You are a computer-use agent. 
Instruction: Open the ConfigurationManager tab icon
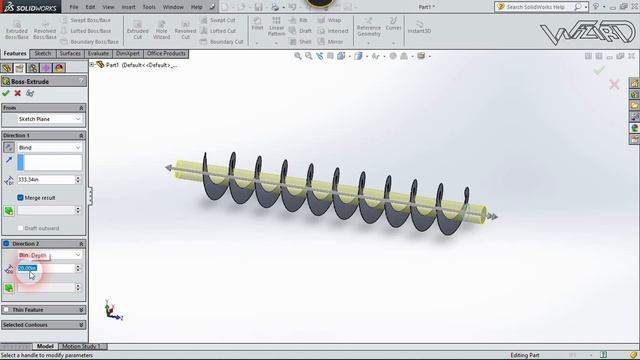[33, 68]
